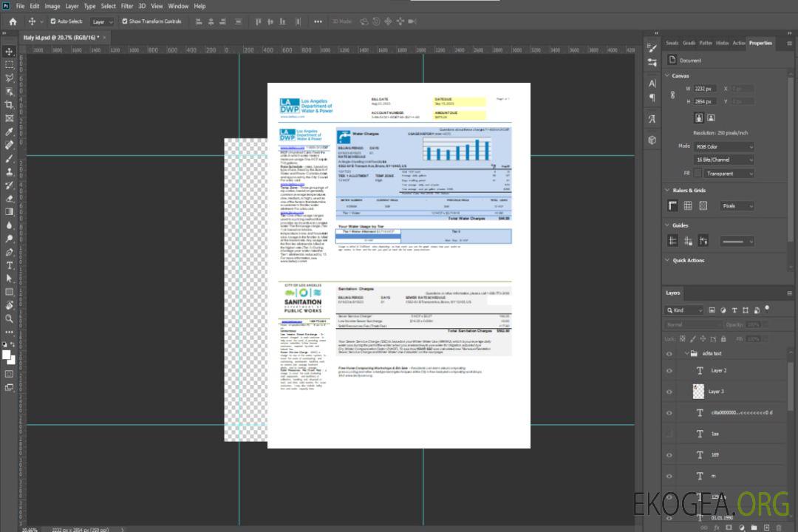Image resolution: width=798 pixels, height=532 pixels.
Task: Disable Show Transform Controls checkbox
Action: pyautogui.click(x=125, y=21)
